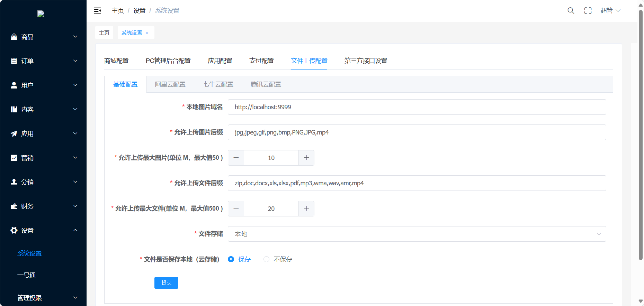Expand the 应用 menu
This screenshot has height=306, width=644.
point(43,133)
